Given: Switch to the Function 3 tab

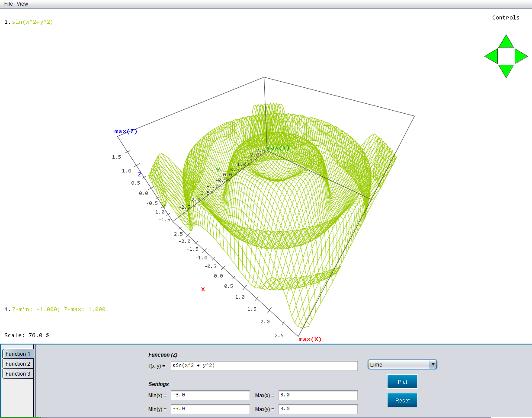Looking at the screenshot, I should click(x=18, y=374).
